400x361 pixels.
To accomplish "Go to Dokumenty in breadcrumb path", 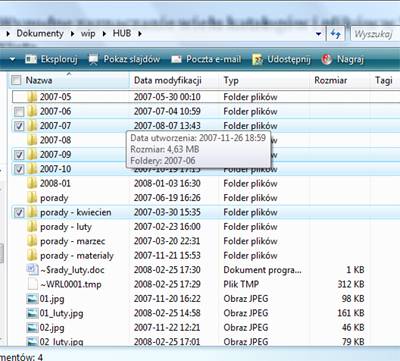I will (x=40, y=33).
